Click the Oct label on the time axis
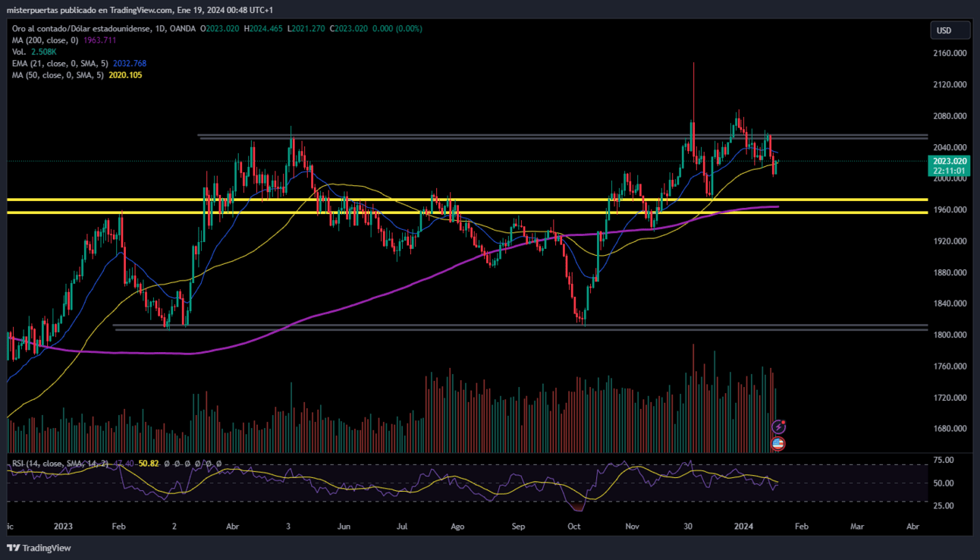 click(x=574, y=526)
